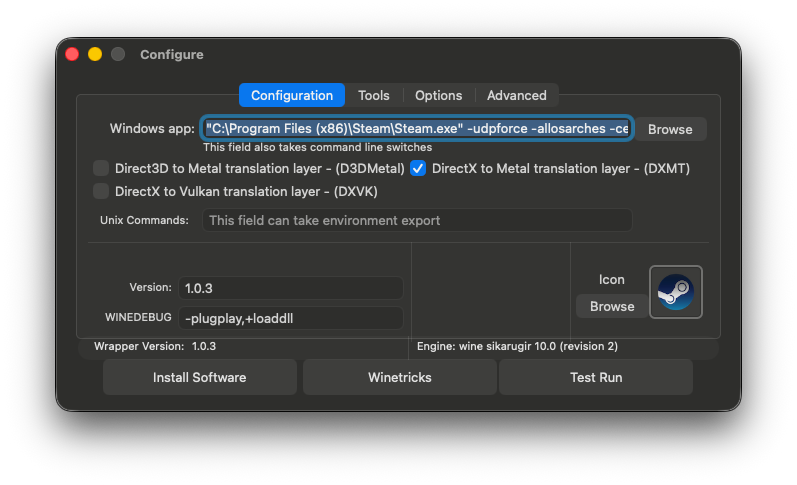
Task: Click the WINEDEBUG input field
Action: [x=291, y=318]
